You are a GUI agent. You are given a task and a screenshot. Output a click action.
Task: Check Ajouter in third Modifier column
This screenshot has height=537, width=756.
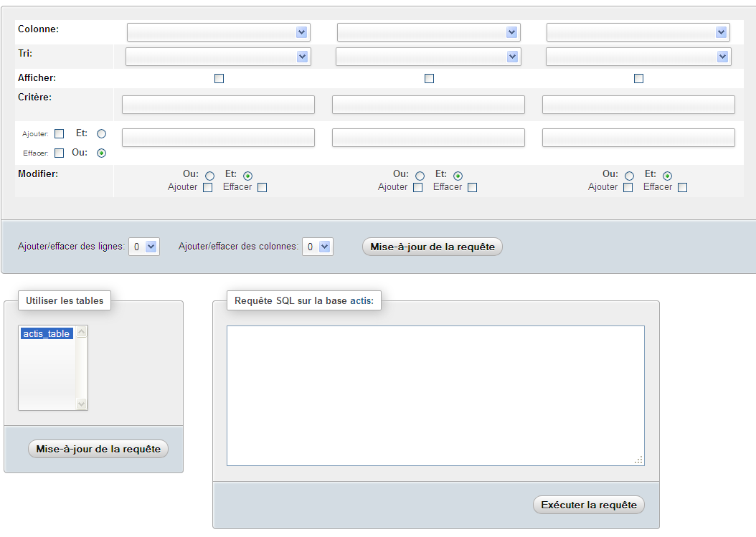pos(628,188)
